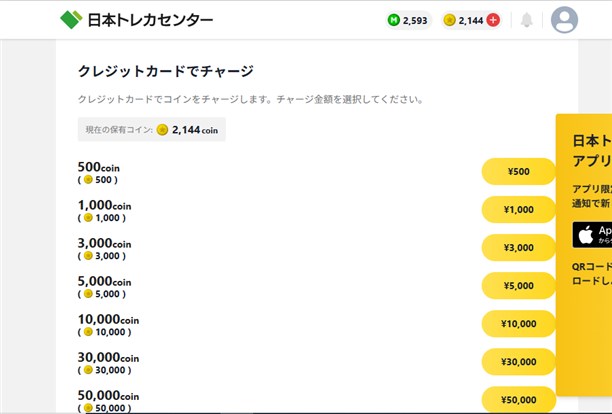
Task: Click the App Store download badge
Action: coord(593,235)
